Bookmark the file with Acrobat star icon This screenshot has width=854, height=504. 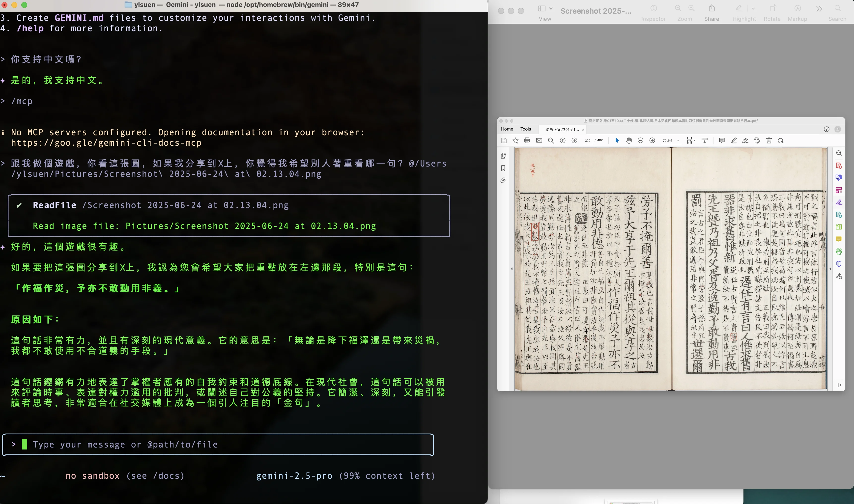tap(515, 140)
